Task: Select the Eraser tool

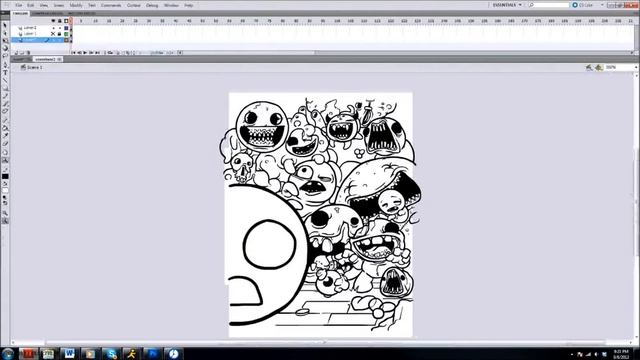Action: click(x=5, y=144)
